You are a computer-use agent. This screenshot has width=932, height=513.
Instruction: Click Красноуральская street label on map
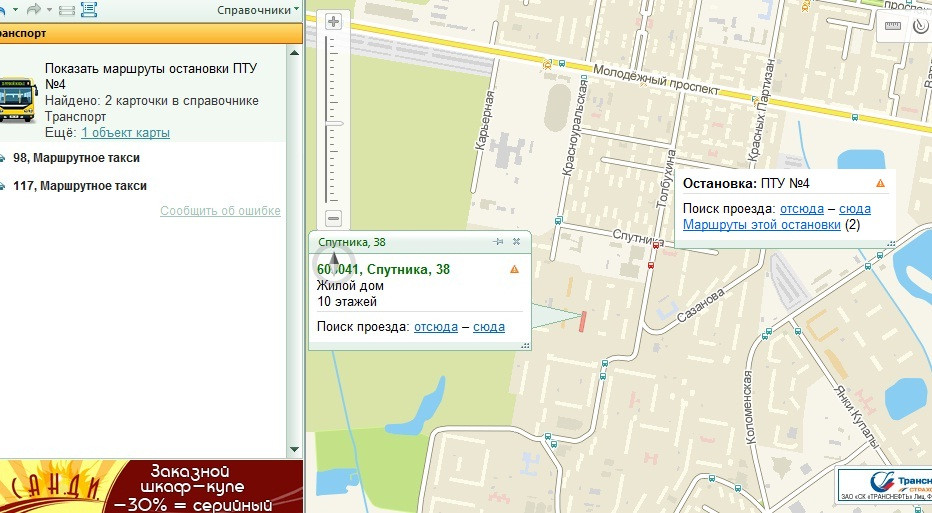575,127
